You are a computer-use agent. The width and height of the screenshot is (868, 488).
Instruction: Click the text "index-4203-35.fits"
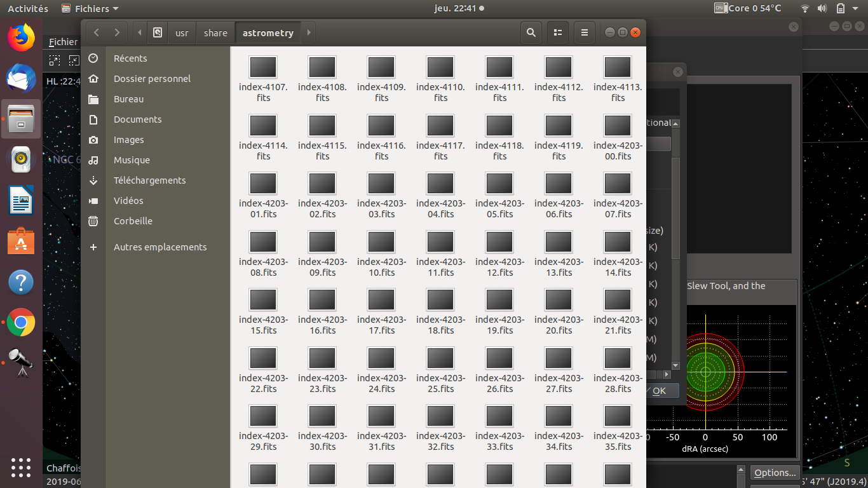pos(618,441)
